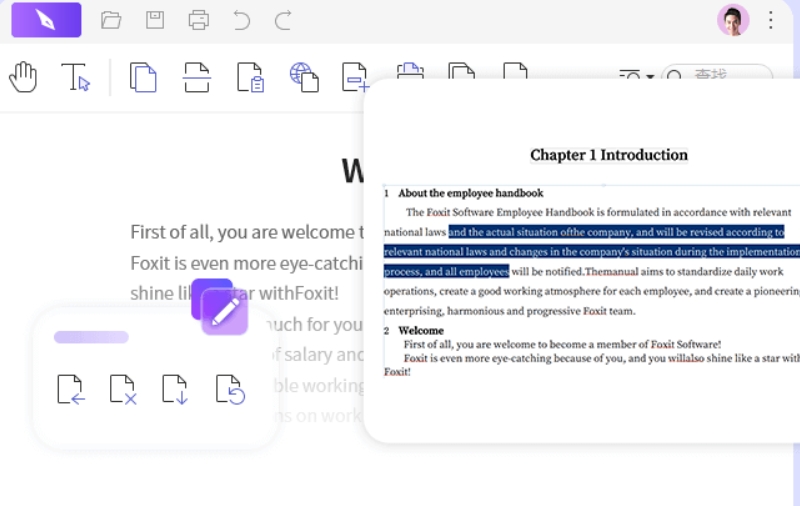
Task: Click highlighted line 'relevant national laws and changes'
Action: pyautogui.click(x=592, y=251)
